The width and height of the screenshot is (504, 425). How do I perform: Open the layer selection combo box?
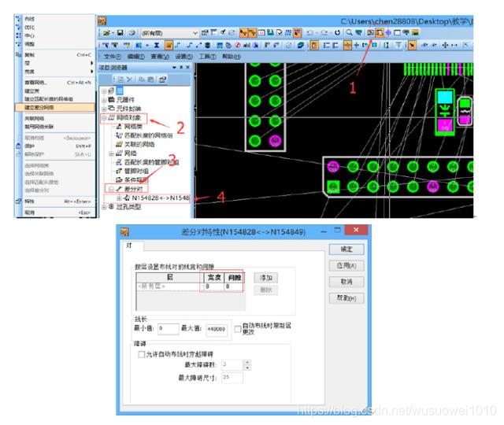[170, 33]
